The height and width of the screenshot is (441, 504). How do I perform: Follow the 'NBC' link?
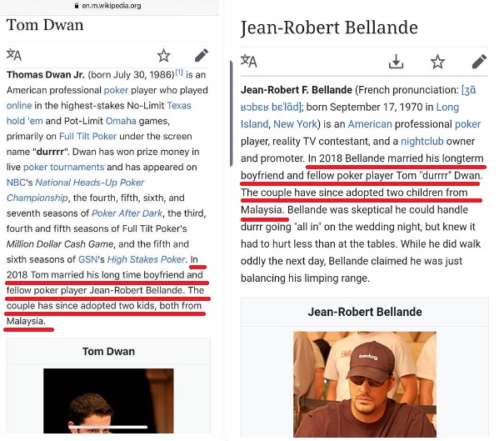pos(16,183)
